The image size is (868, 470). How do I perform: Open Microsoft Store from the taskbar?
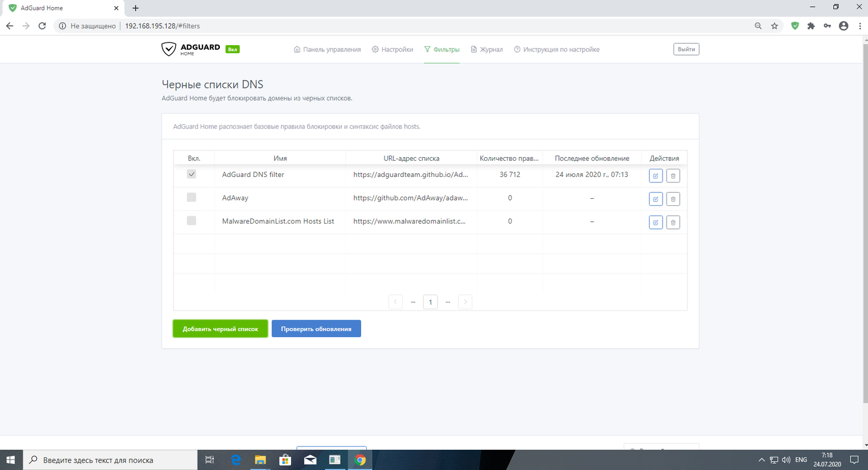(x=285, y=460)
